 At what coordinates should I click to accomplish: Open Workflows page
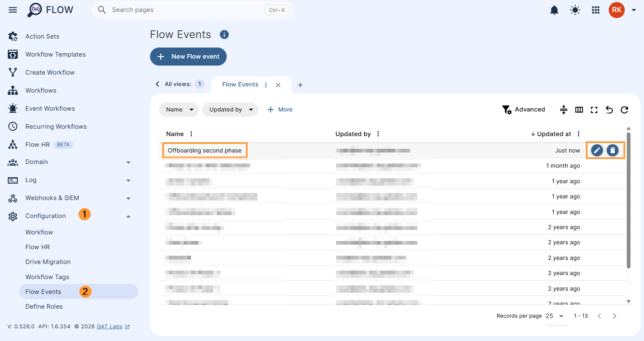(x=41, y=91)
